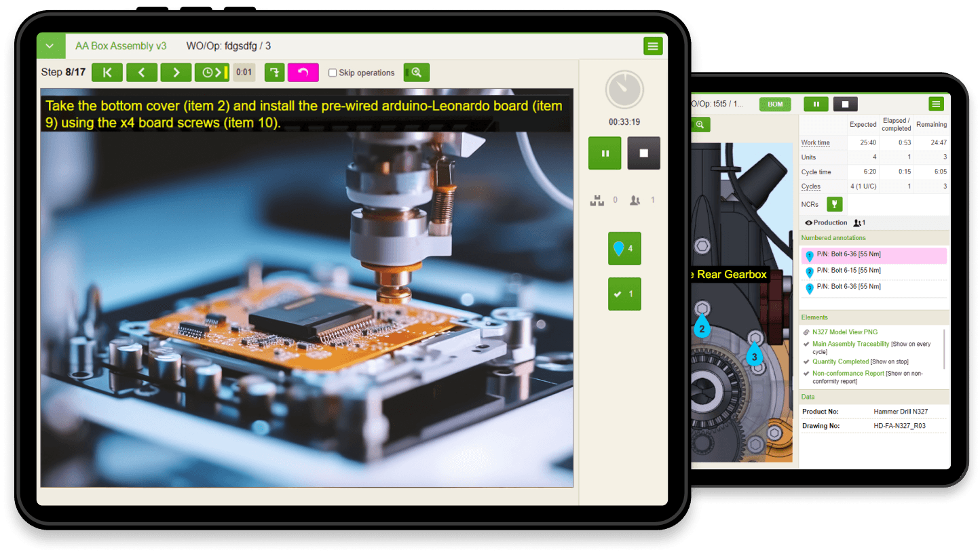Select the previous step arrow
Image resolution: width=980 pixels, height=552 pixels.
tap(141, 73)
